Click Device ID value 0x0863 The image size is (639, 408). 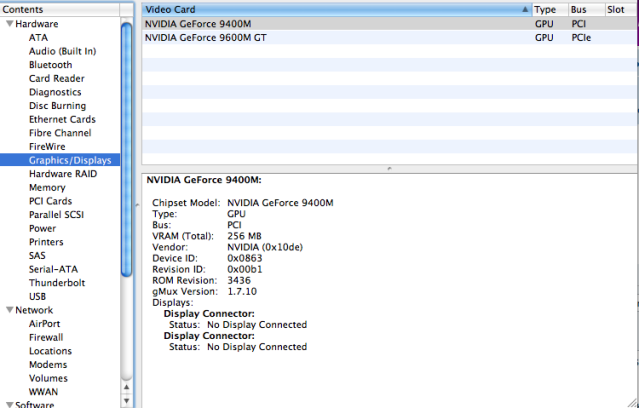coord(245,258)
